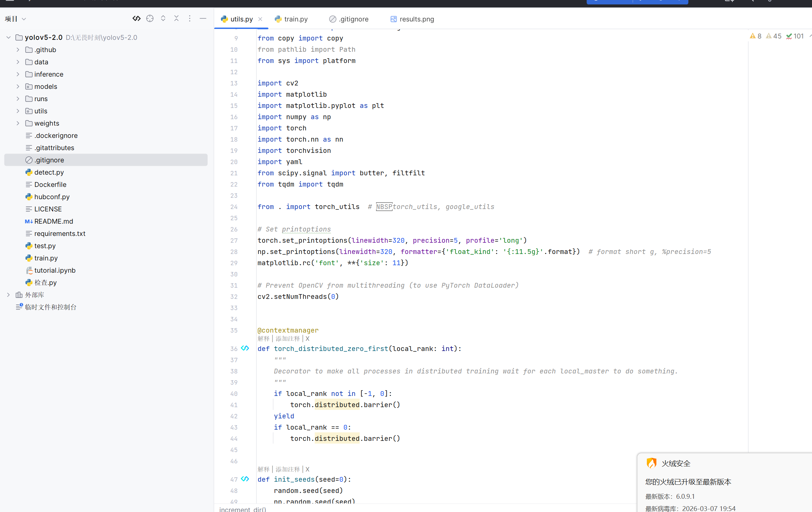
Task: Hide the project tool window
Action: coord(203,19)
